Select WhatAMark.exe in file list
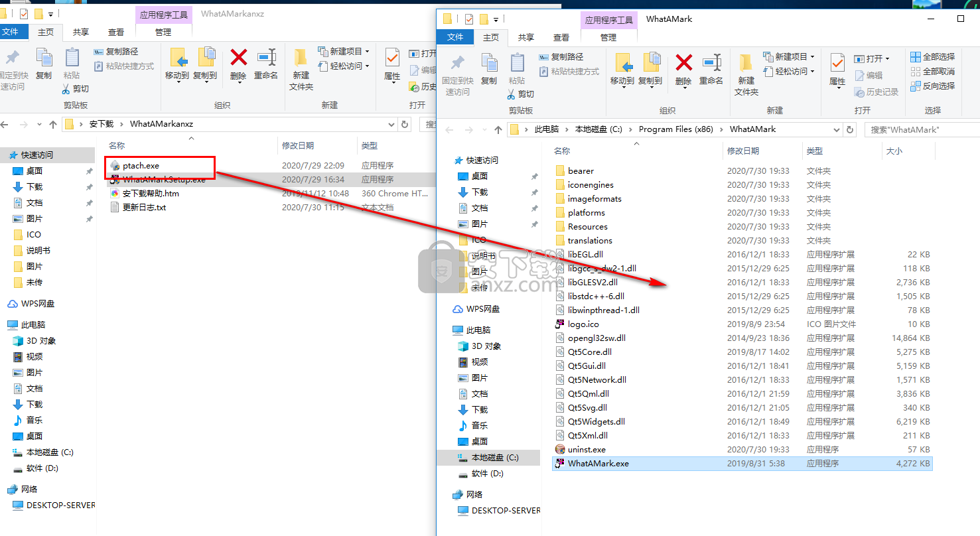Image resolution: width=980 pixels, height=536 pixels. click(742, 464)
